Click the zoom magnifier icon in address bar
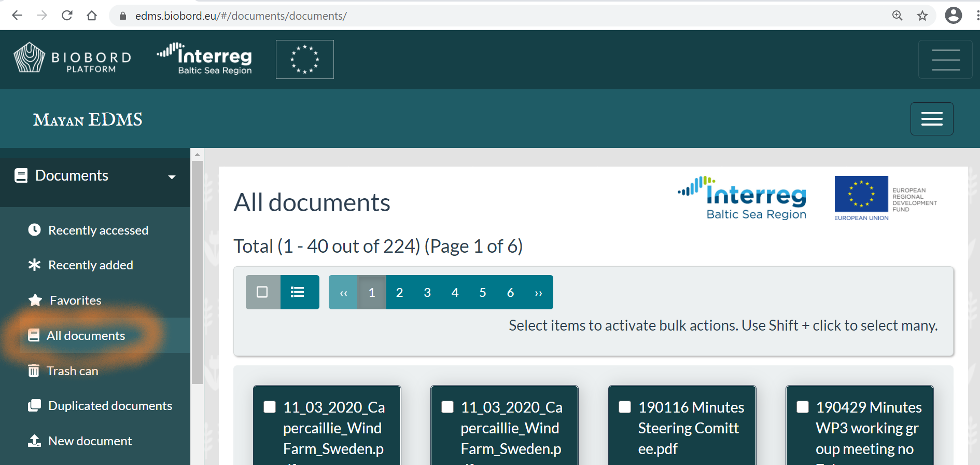The image size is (980, 465). [898, 16]
